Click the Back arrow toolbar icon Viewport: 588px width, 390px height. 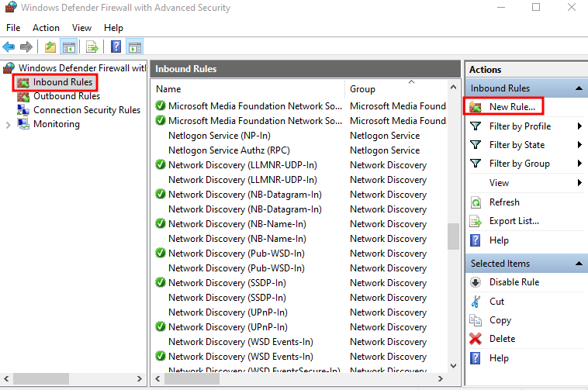coord(9,47)
